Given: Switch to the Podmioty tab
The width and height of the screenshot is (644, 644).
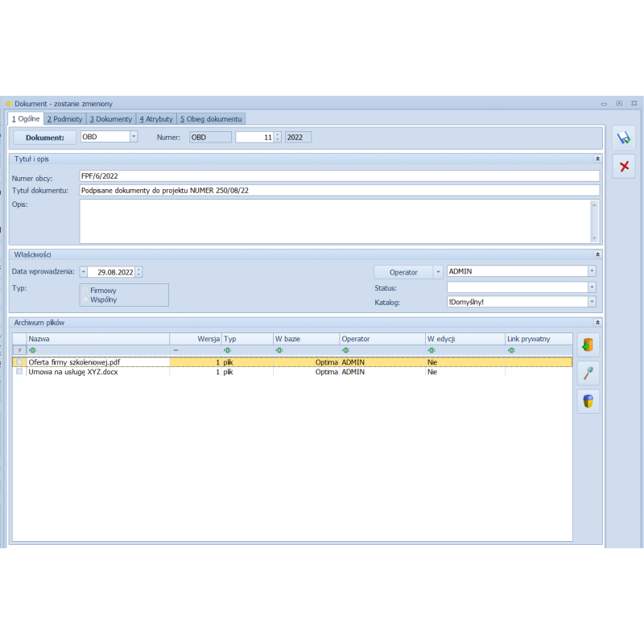Looking at the screenshot, I should coord(64,118).
